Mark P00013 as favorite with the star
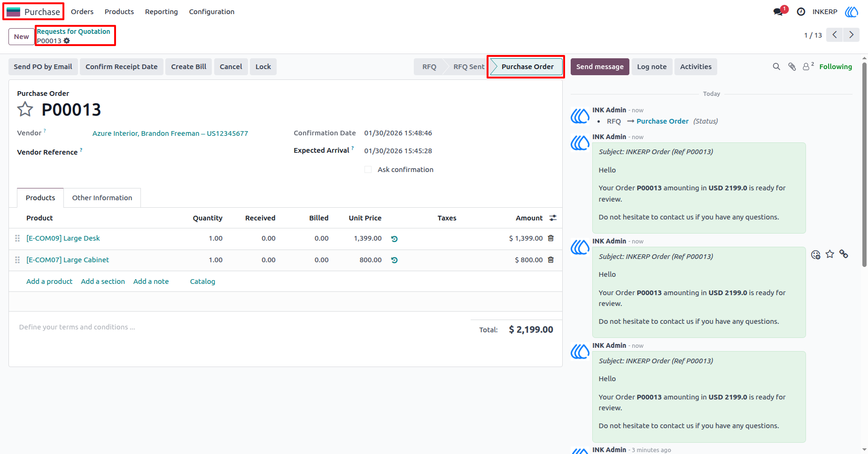Screen dimensions: 868x454 (x=25, y=110)
